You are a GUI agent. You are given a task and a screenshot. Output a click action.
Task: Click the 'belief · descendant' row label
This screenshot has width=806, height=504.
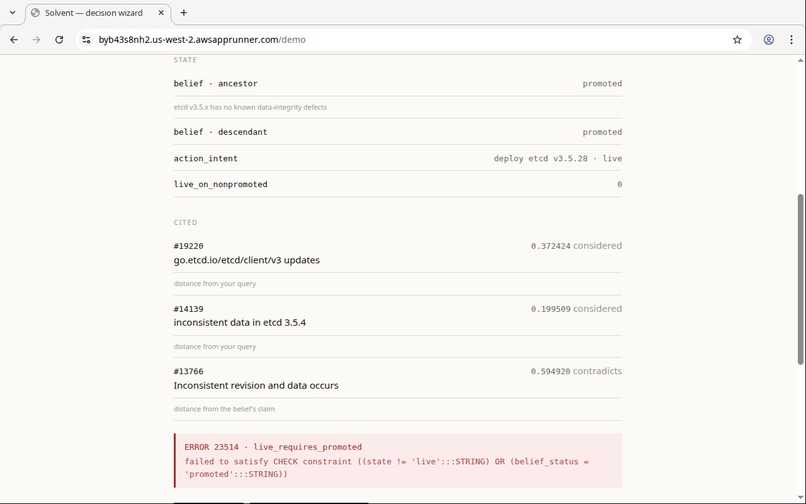pos(221,132)
